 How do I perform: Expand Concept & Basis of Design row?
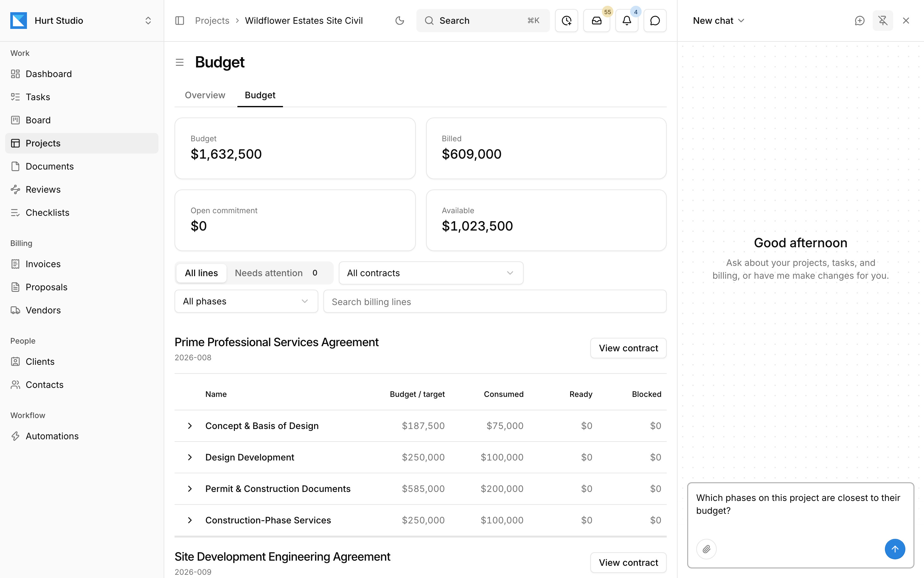click(x=190, y=426)
